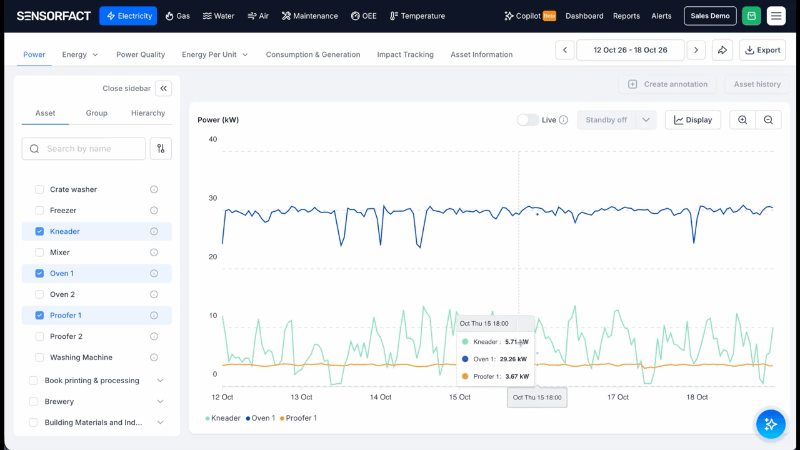Screen dimensions: 800x450
Task: Switch sidebar to Hierarchy tab
Action: [x=148, y=113]
